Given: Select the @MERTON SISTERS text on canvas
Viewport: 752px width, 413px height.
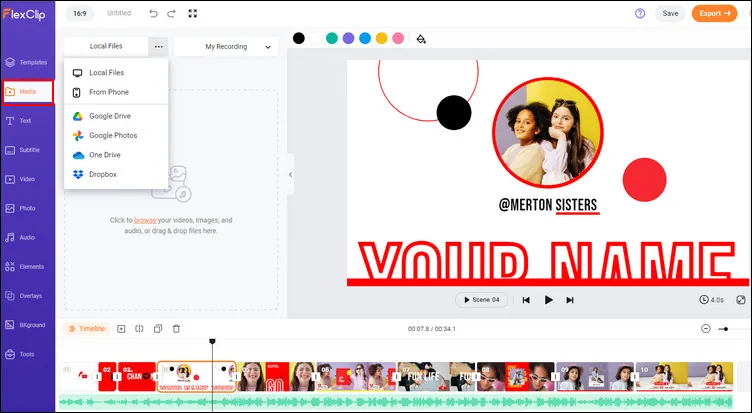Looking at the screenshot, I should pyautogui.click(x=548, y=205).
